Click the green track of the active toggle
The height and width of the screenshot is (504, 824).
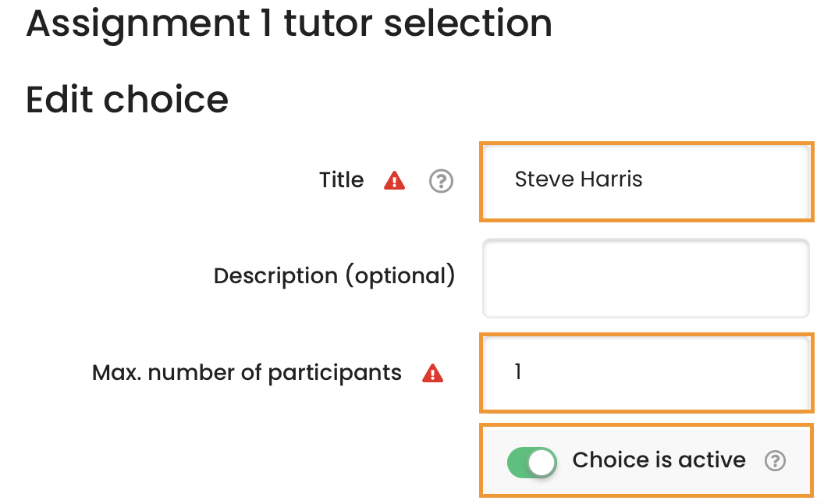517,463
